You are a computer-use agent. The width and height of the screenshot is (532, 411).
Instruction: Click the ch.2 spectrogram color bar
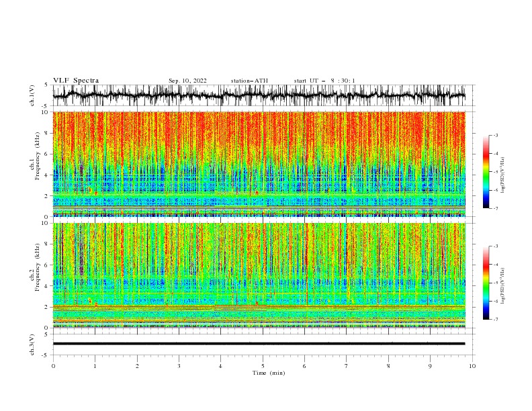point(486,283)
